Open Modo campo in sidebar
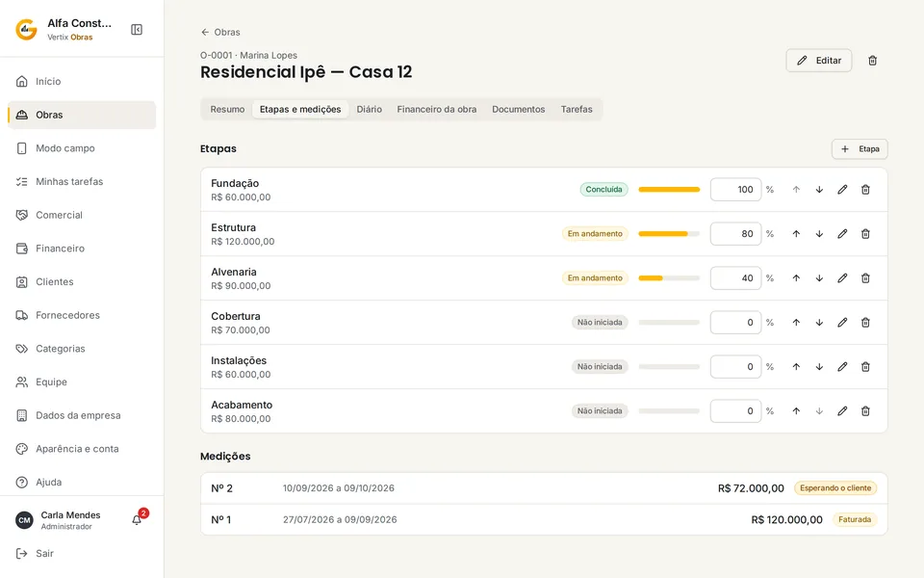The image size is (924, 578). tap(82, 148)
